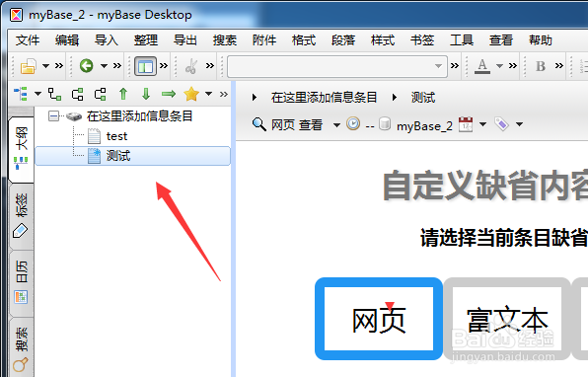
Task: Open the 工具 menu
Action: (462, 40)
